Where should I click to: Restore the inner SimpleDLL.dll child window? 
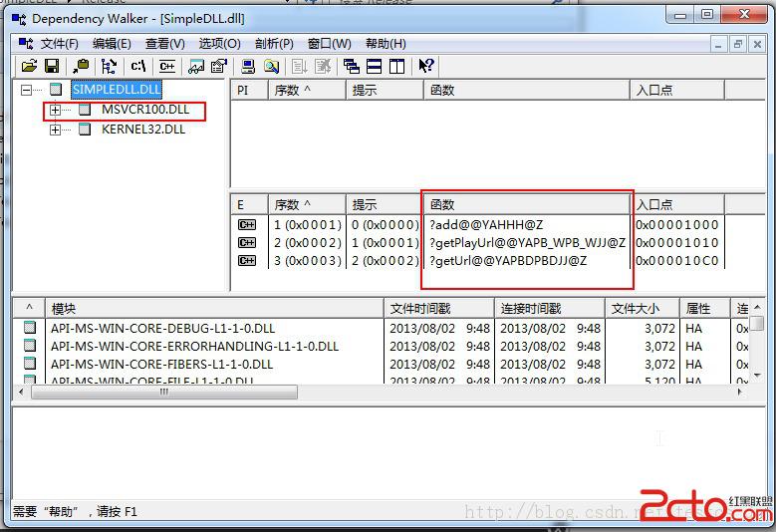(737, 45)
